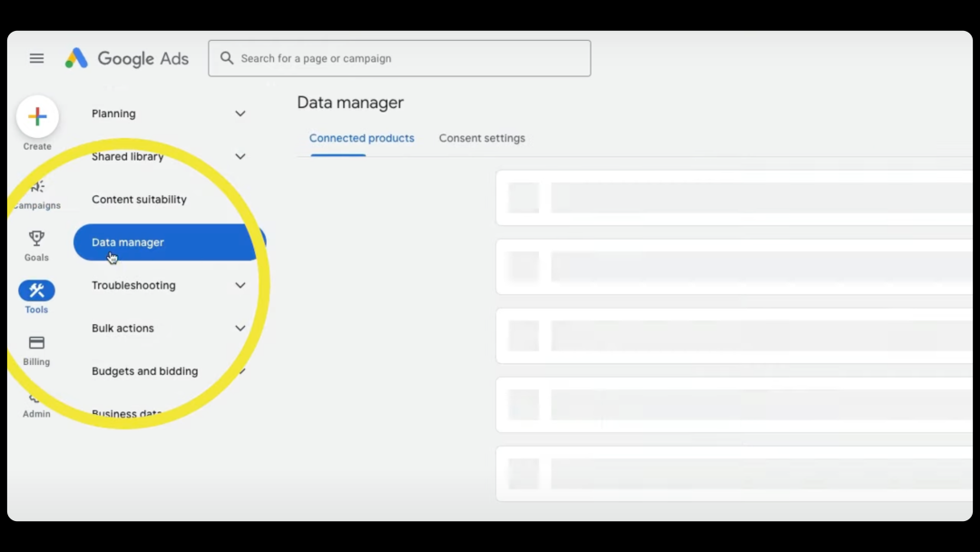Open the Shared library section
The width and height of the screenshot is (980, 552).
pyautogui.click(x=128, y=156)
